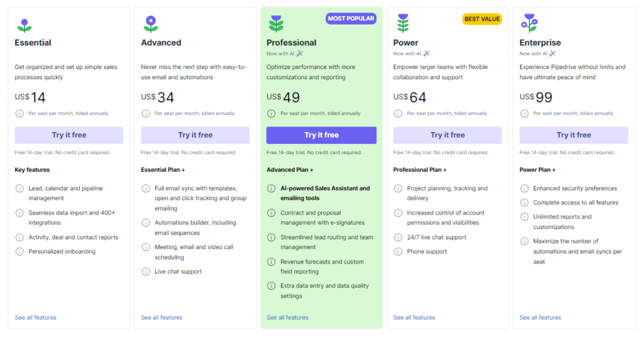Image resolution: width=644 pixels, height=344 pixels.
Task: Open info icon beside Power billing note
Action: (x=398, y=114)
